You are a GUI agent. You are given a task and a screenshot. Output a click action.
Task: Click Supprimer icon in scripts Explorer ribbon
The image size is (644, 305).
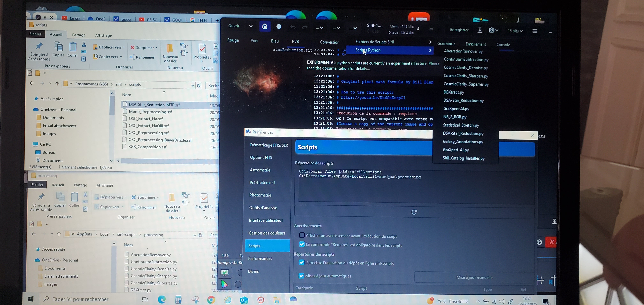(x=133, y=47)
